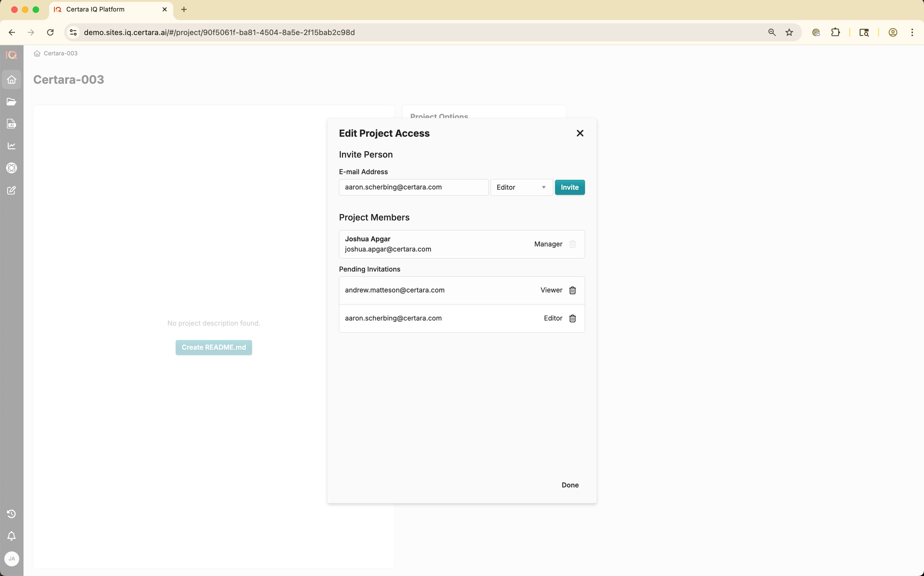Click inside the E-mail Address field
924x576 pixels.
pyautogui.click(x=413, y=187)
